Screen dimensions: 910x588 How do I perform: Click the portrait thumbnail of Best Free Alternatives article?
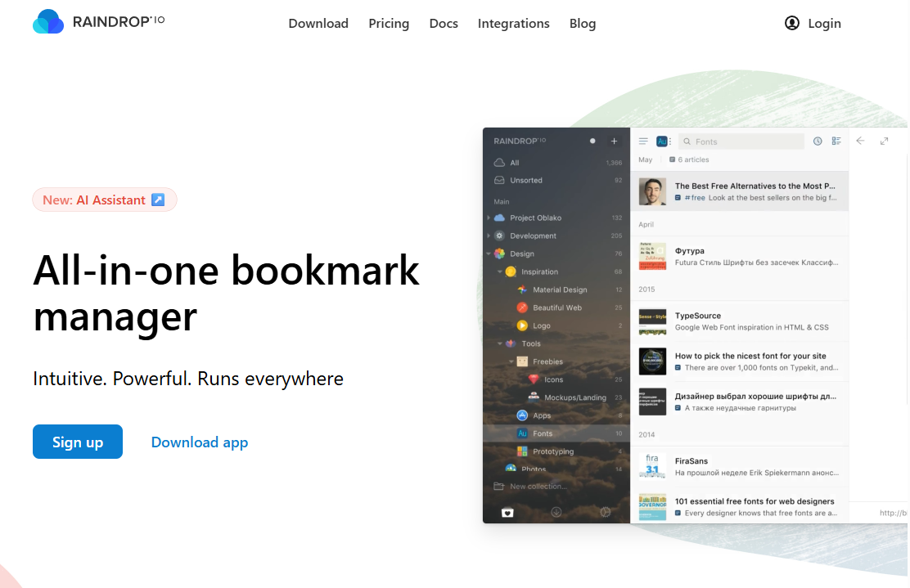pyautogui.click(x=652, y=191)
